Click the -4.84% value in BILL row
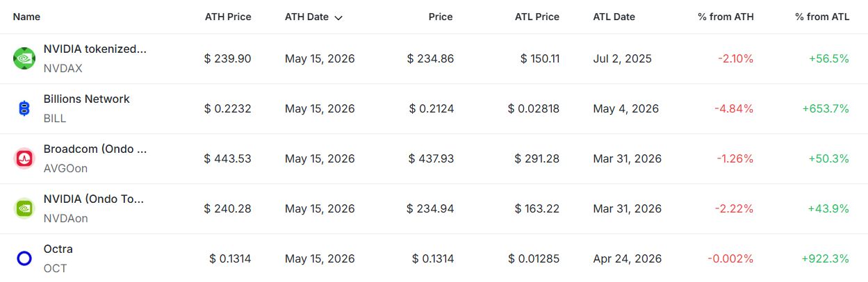The image size is (868, 282). point(734,108)
